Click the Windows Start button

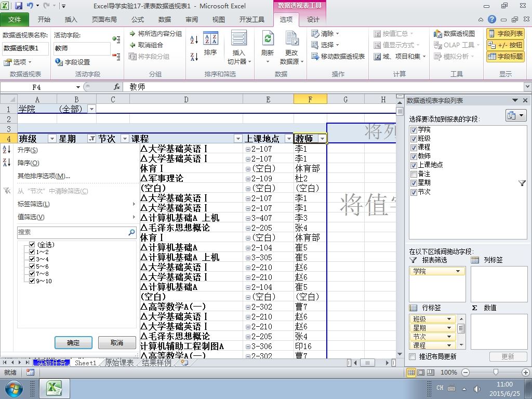click(13, 389)
